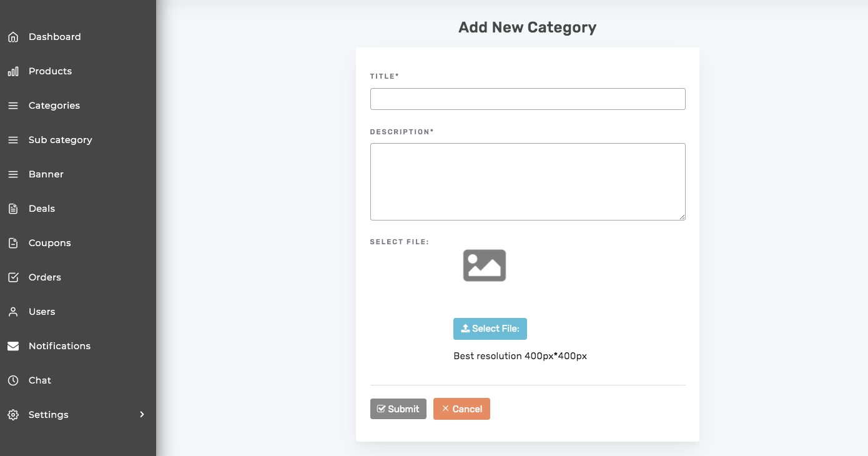Click the Settings gear icon
Screen dimensions: 868x456
13,415
